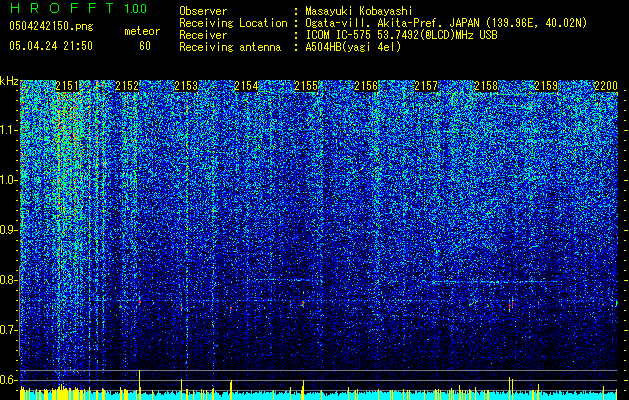Click the 05.04.24 21:50 date stamp
The width and height of the screenshot is (629, 400).
pos(51,46)
